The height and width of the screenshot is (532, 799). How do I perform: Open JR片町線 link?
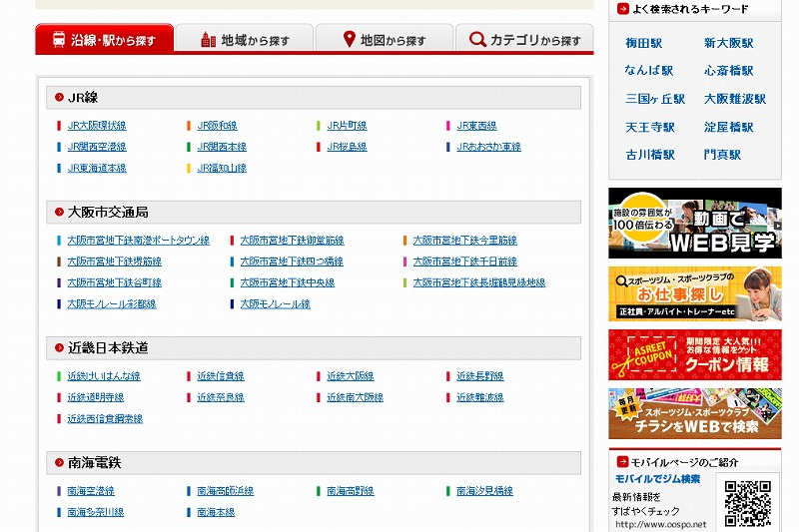[347, 125]
